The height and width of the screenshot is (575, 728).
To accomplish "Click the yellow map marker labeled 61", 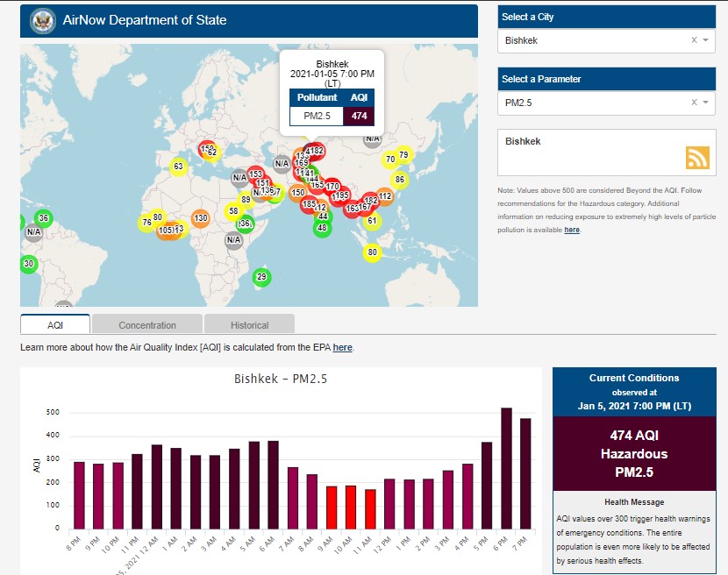I will coord(372,221).
